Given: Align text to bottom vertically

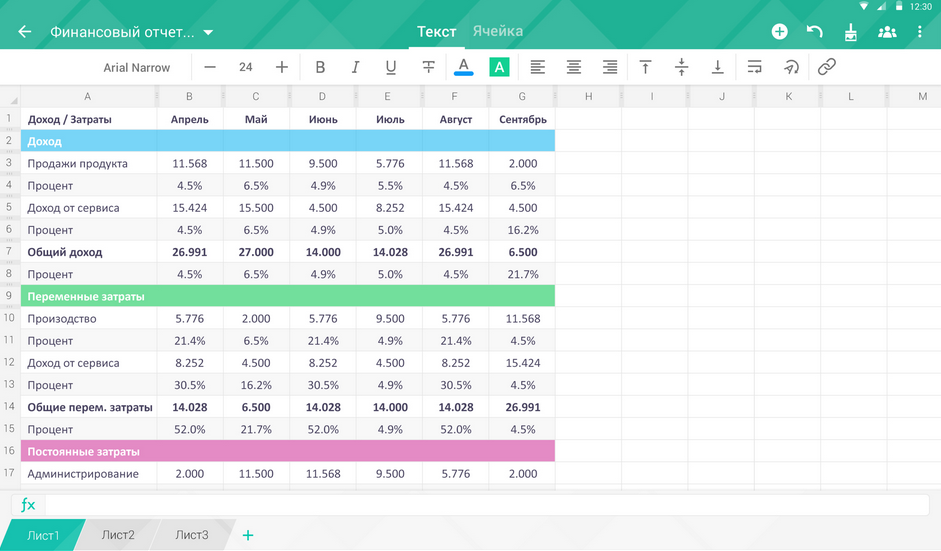Looking at the screenshot, I should coord(717,67).
